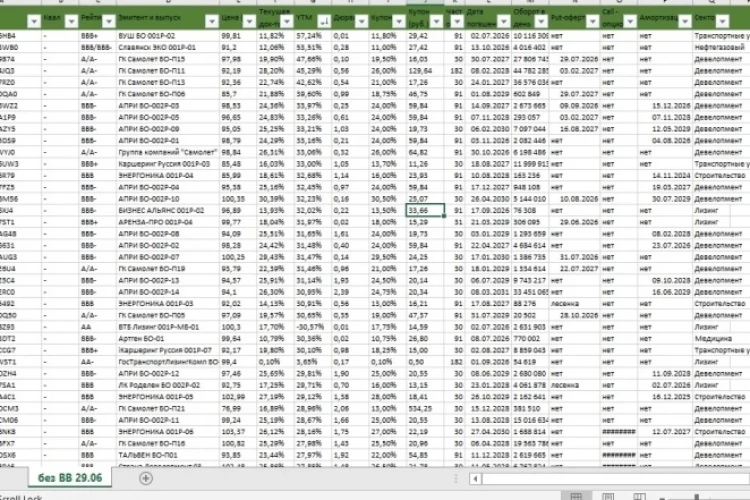Select the highlighted cell 33,66
The width and height of the screenshot is (750, 500).
425,211
